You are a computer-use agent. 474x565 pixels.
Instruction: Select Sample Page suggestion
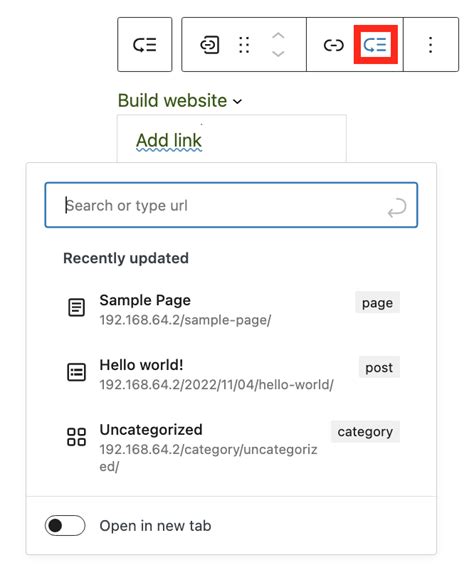point(232,310)
